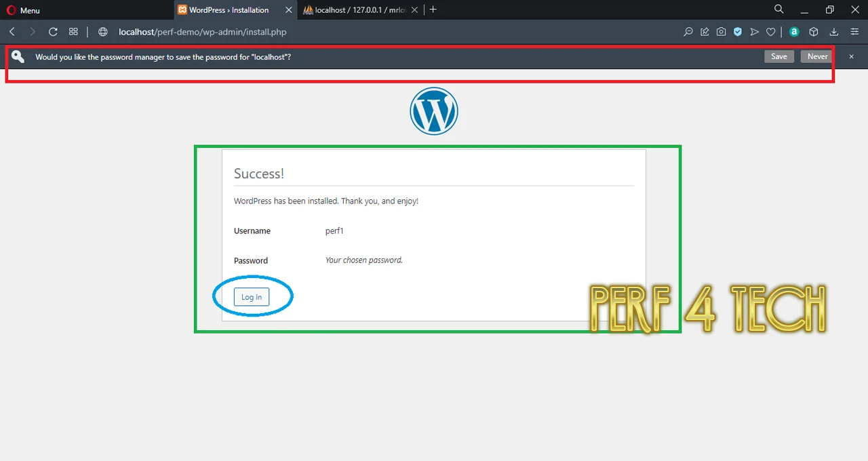Save the password for localhost
The image size is (868, 461).
coord(779,57)
